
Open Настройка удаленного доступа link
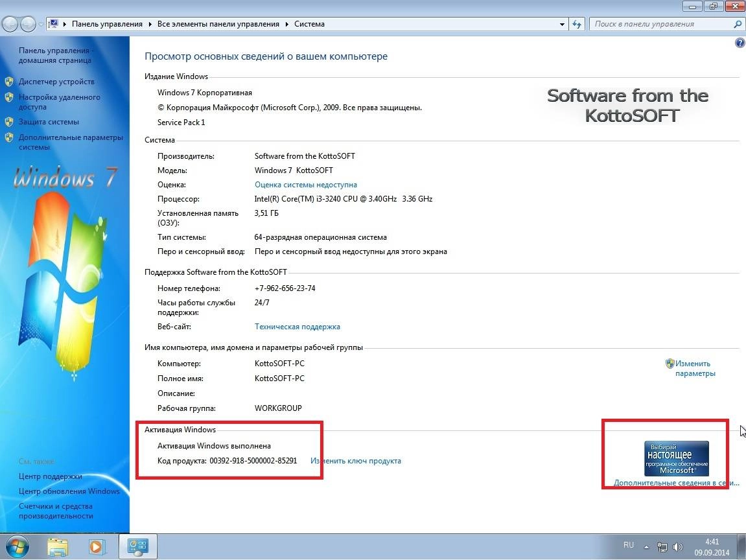(x=60, y=102)
